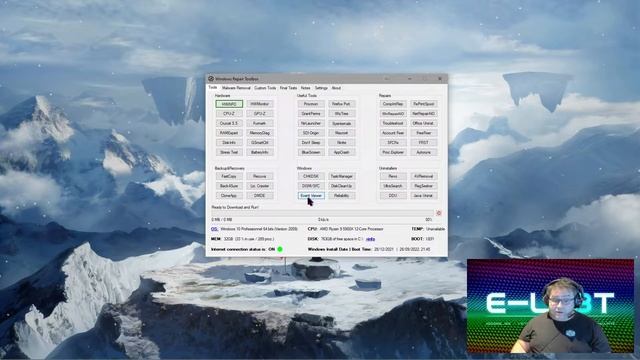This screenshot has height=360, width=640.
Task: Start Furmark
Action: (x=260, y=123)
